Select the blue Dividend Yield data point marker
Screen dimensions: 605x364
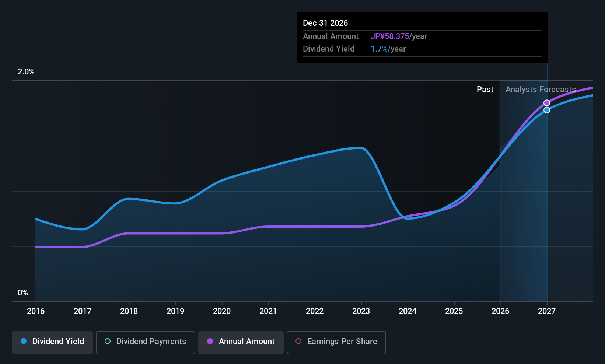pos(547,110)
